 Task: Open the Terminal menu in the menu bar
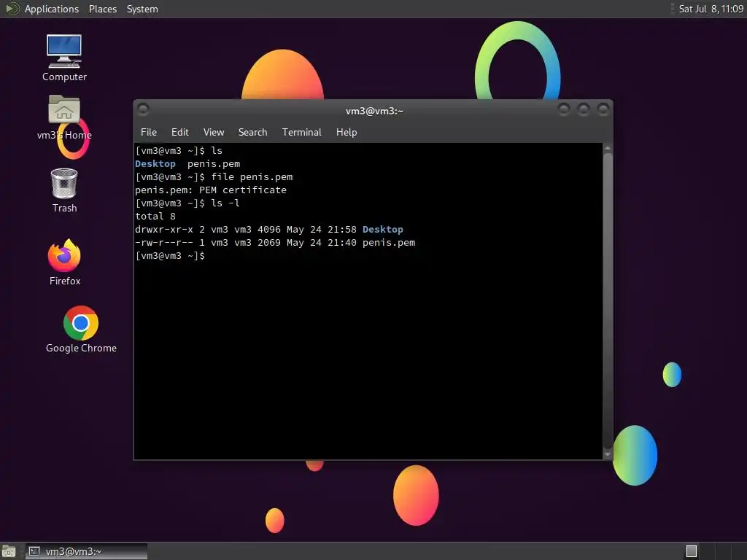point(301,132)
